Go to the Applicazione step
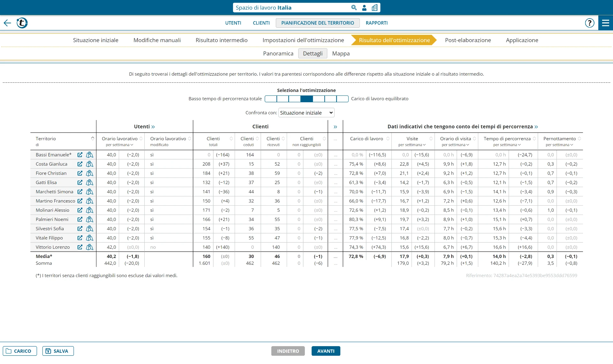The height and width of the screenshot is (364, 613). click(x=522, y=40)
